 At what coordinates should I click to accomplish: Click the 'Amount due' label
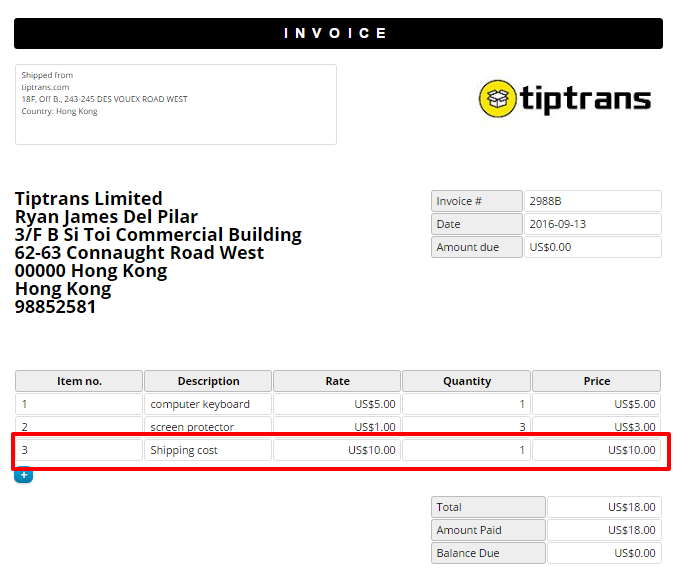tap(477, 247)
